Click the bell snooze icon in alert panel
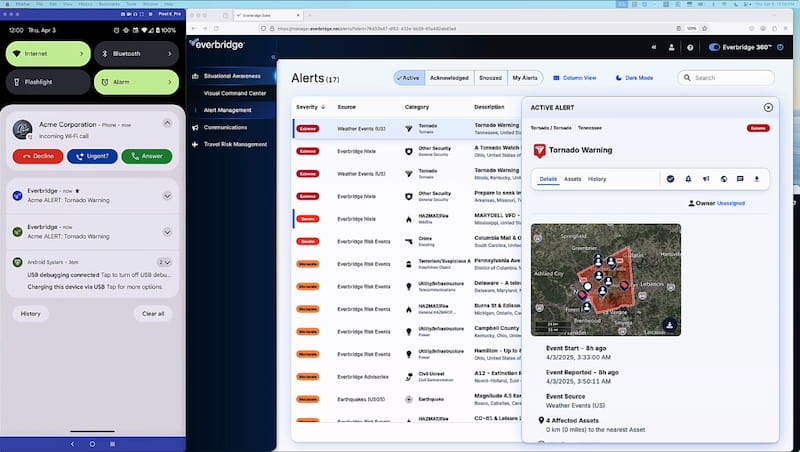 point(688,179)
